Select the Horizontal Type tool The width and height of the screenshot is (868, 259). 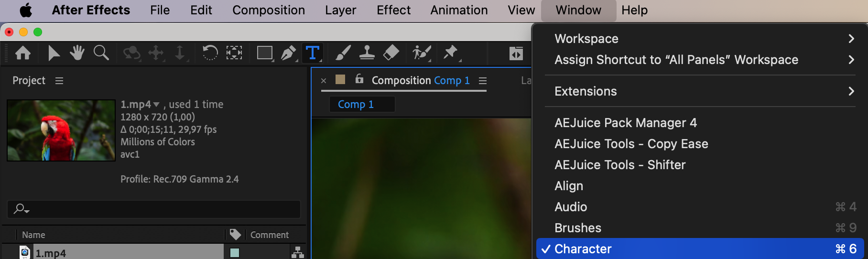coord(312,53)
